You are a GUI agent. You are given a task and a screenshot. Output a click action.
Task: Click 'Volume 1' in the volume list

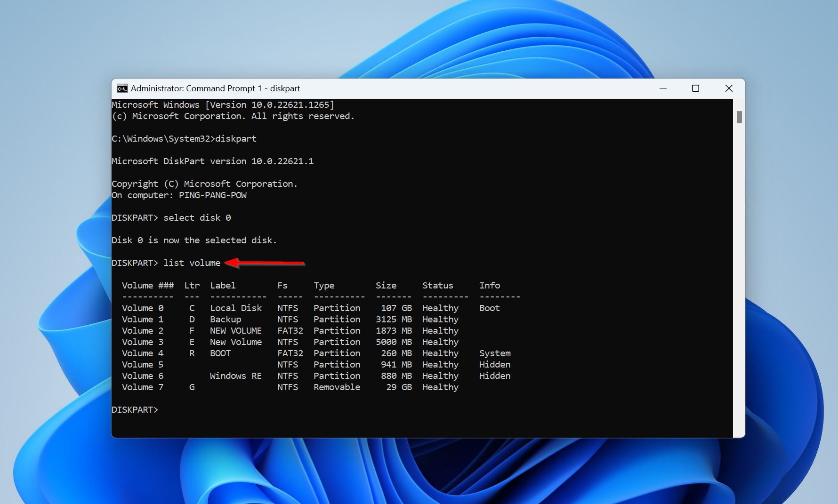(x=143, y=320)
